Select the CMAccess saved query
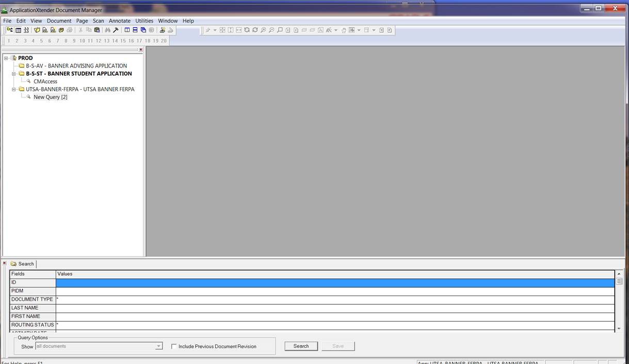 [45, 81]
